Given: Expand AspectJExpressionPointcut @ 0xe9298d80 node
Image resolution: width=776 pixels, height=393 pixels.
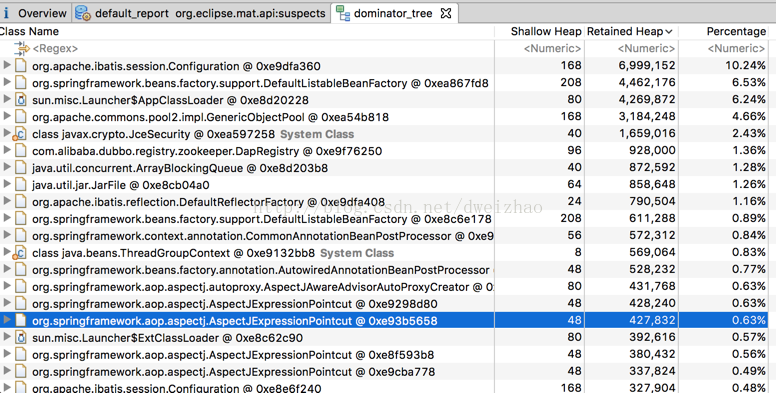Looking at the screenshot, I should [x=7, y=302].
